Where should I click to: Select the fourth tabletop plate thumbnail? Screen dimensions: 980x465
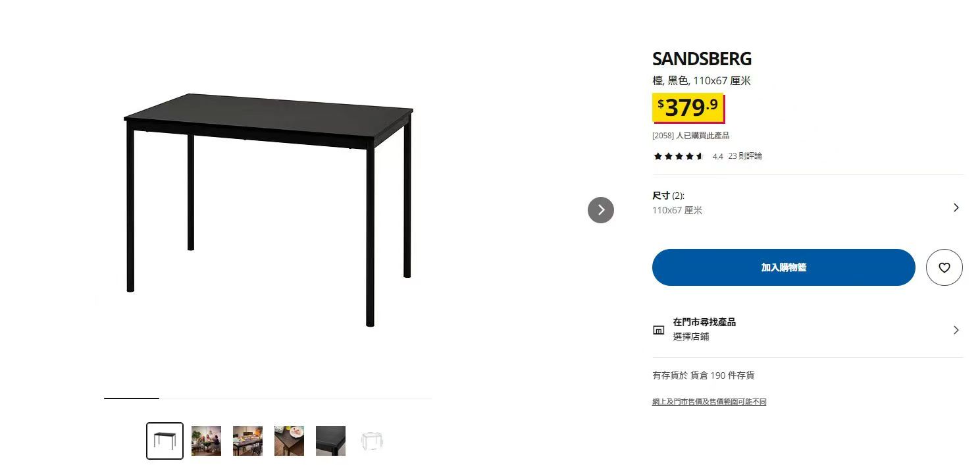coord(289,441)
